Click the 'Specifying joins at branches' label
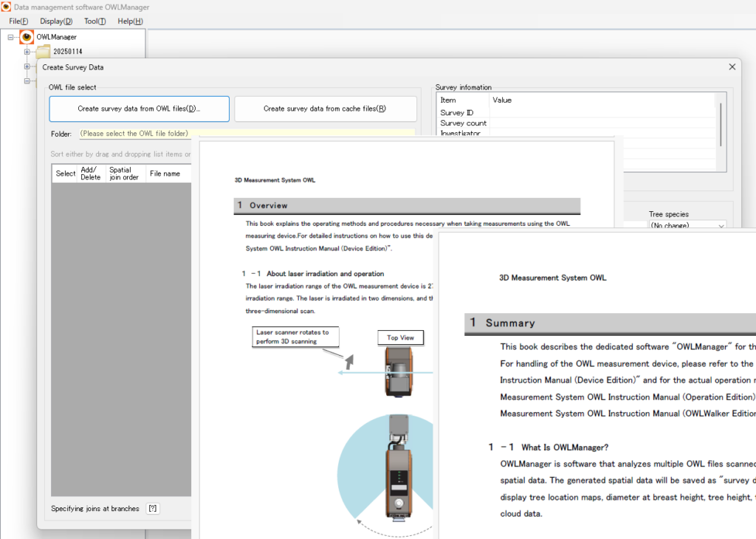The image size is (756, 539). 95,509
